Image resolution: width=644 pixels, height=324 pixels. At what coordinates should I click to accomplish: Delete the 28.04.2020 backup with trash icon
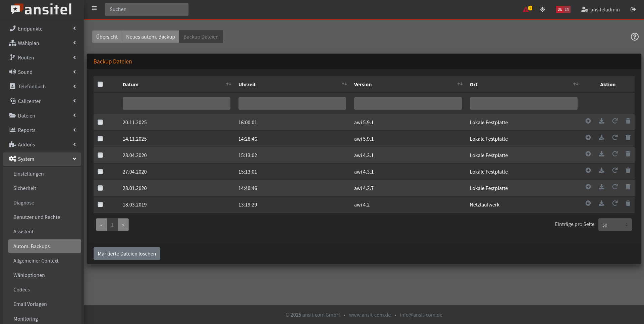pos(628,154)
